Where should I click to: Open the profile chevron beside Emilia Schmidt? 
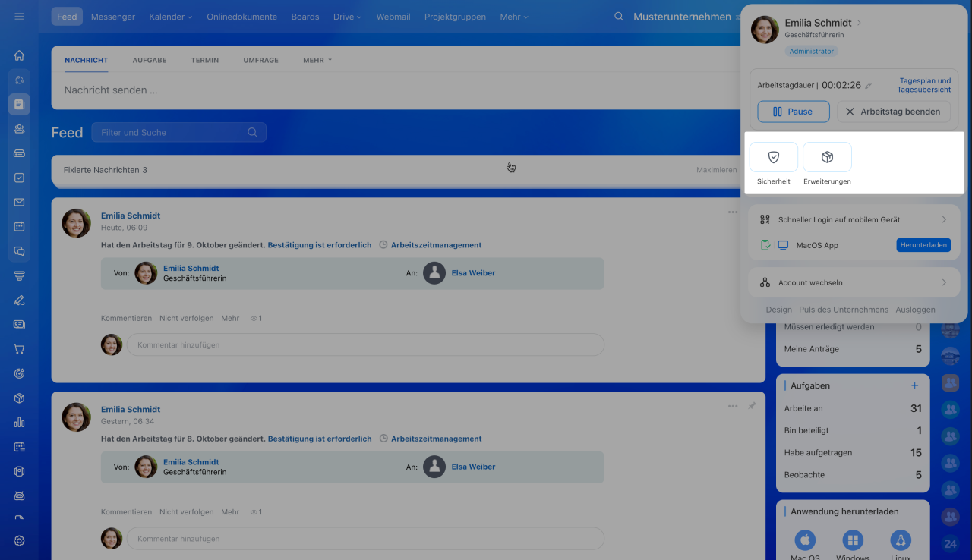point(859,23)
